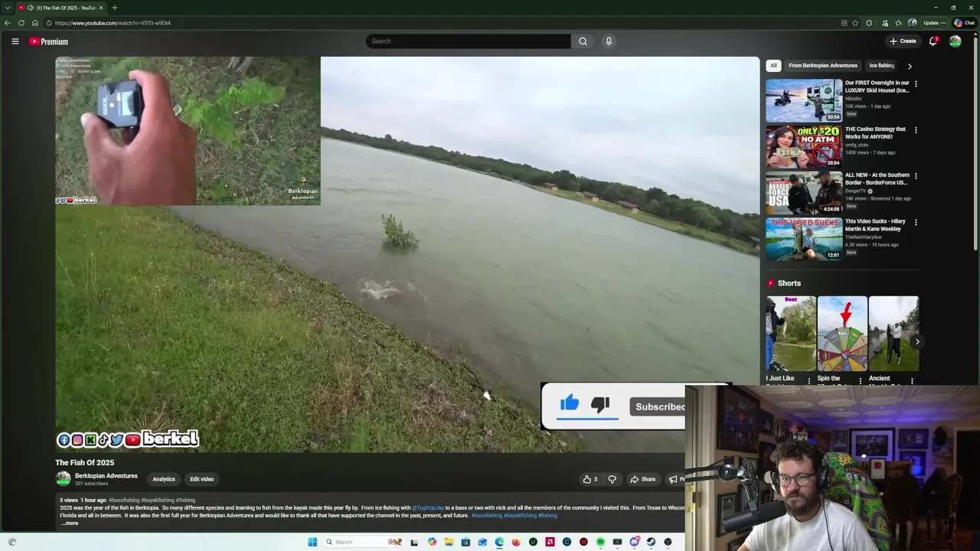The image size is (980, 551).
Task: Click the Berktopian Adventures channel avatar
Action: 63,479
